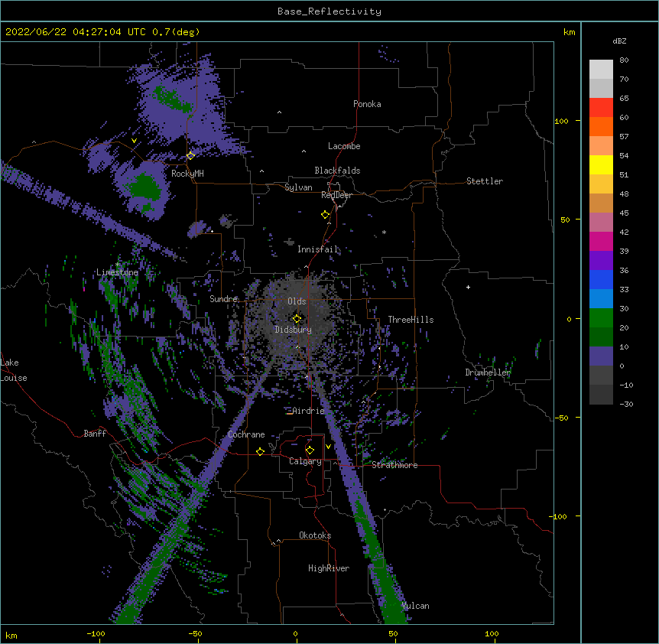
Task: Click the yellow marker at Olds radar site
Action: pos(297,318)
